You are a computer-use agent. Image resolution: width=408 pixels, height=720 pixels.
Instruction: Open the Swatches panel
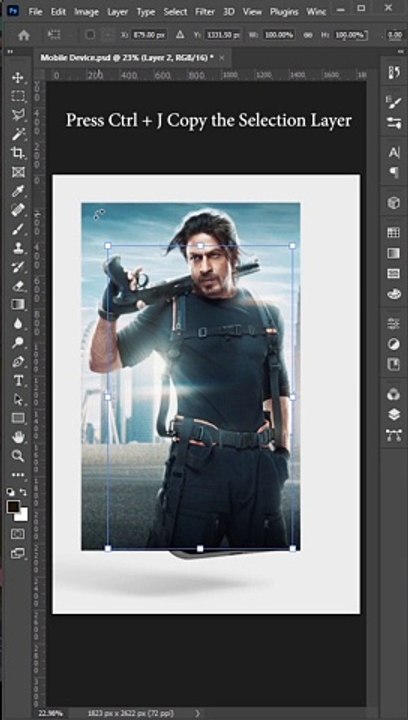click(393, 232)
